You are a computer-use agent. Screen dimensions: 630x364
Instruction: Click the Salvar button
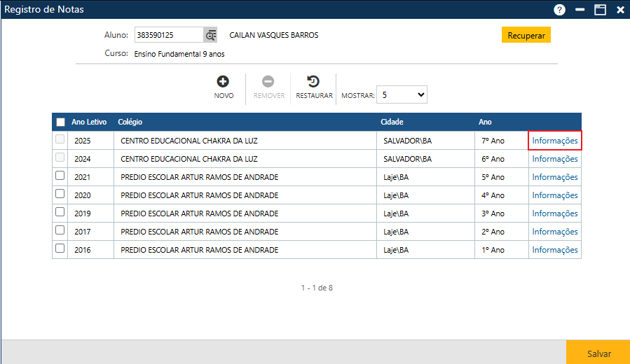click(x=598, y=353)
